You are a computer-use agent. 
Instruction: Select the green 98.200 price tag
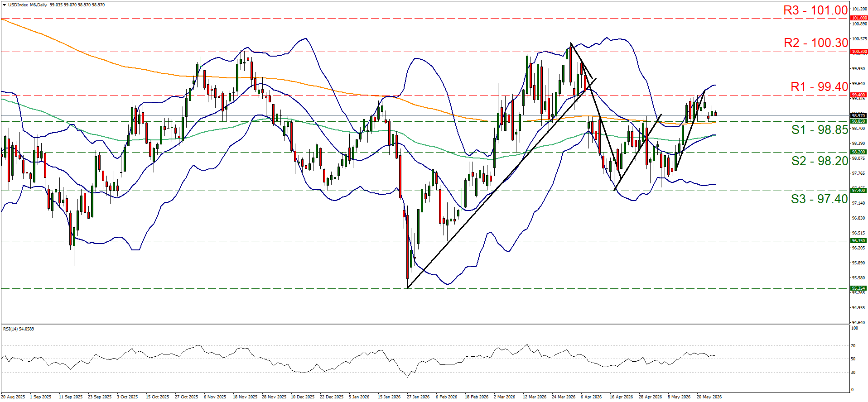coord(858,152)
